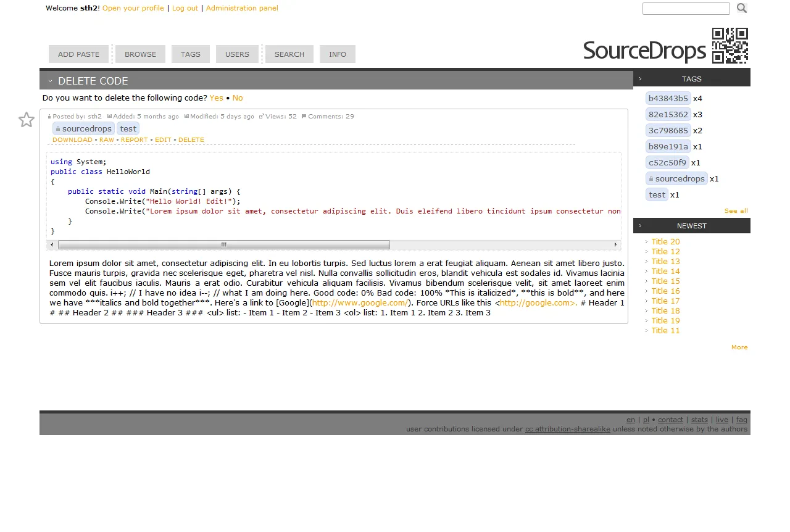
Task: Report this paste
Action: pyautogui.click(x=135, y=140)
